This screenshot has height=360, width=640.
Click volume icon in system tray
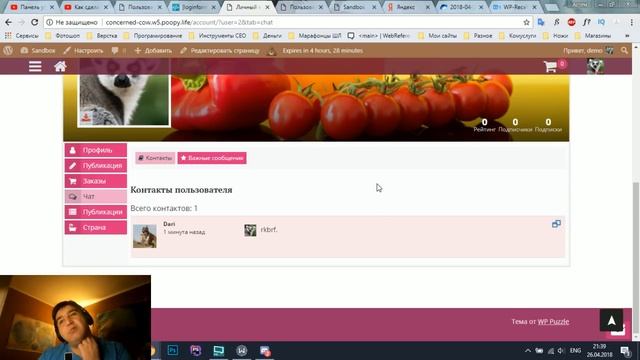click(560, 351)
